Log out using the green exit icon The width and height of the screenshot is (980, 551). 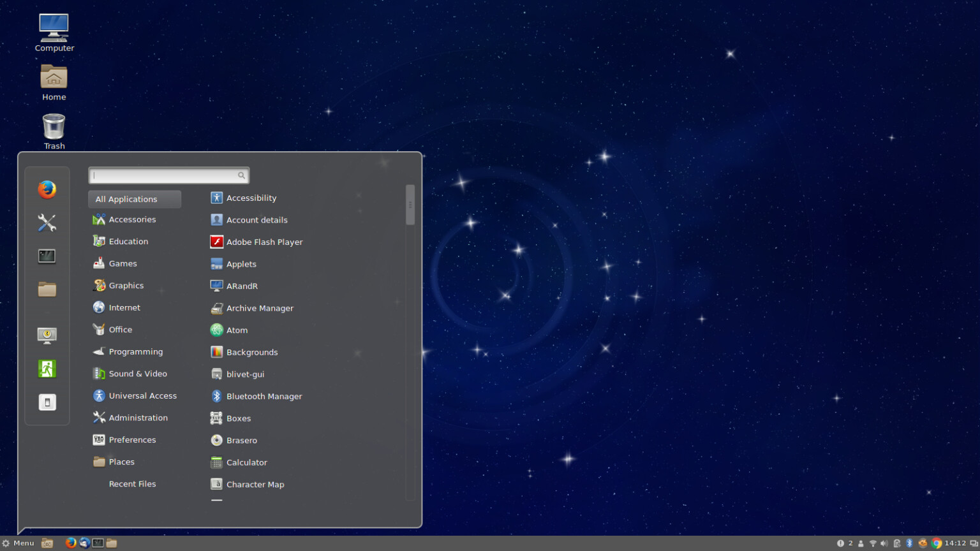pos(47,368)
